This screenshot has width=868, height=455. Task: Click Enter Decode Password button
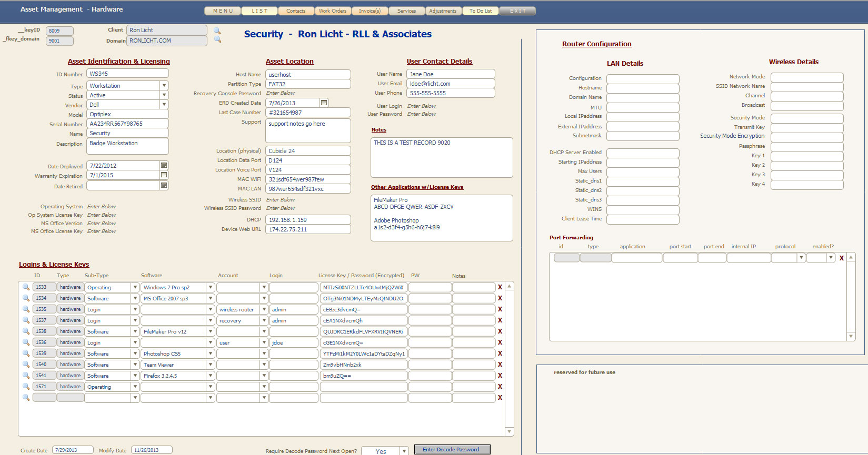point(452,449)
